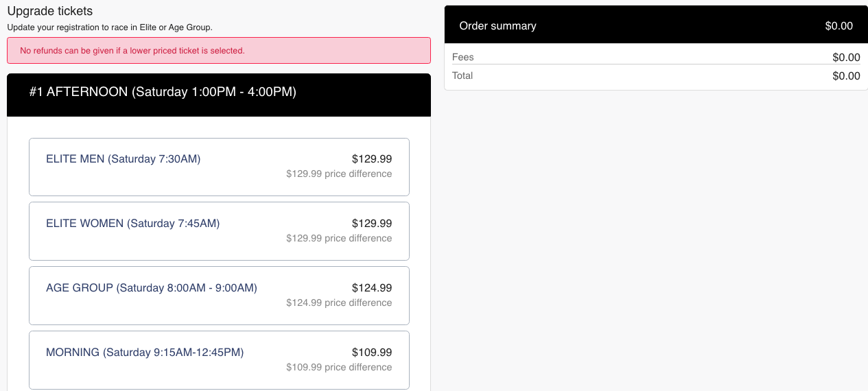Image resolution: width=868 pixels, height=391 pixels.
Task: Pick the AGE GROUP ticket name
Action: (x=151, y=288)
